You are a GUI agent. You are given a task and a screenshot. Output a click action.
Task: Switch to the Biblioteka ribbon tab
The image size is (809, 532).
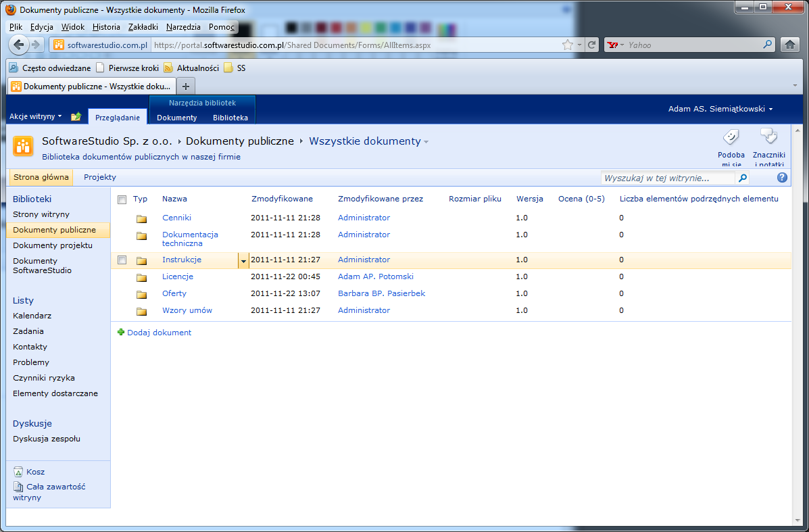[230, 118]
